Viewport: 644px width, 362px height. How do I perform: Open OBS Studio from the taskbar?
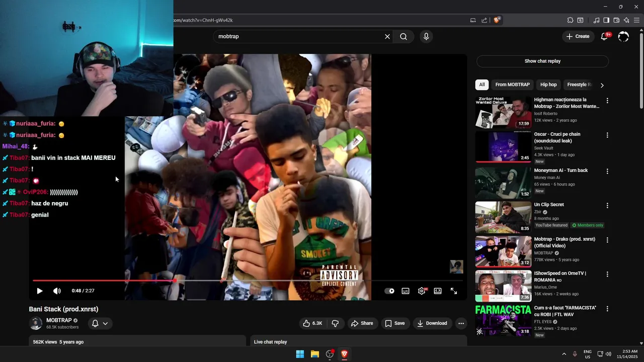(330, 354)
